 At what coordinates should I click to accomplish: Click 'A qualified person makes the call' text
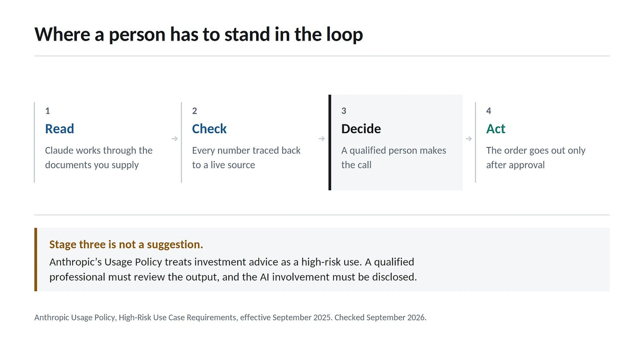[394, 158]
